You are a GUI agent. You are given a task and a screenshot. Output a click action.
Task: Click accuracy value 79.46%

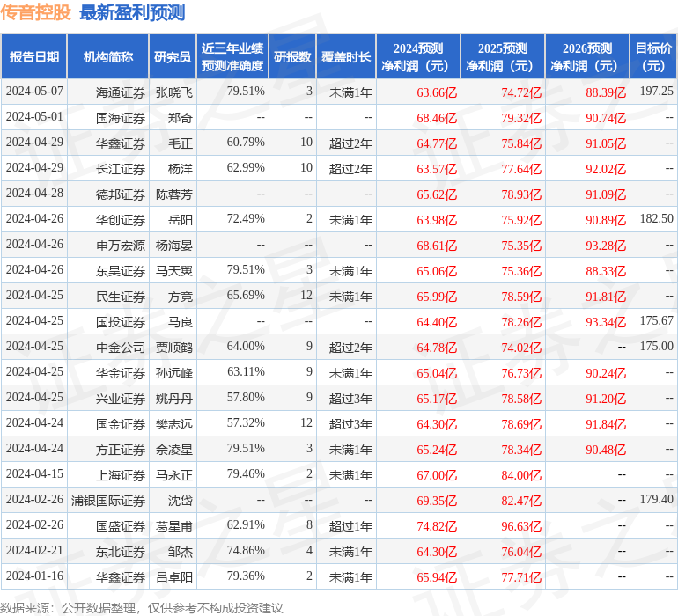pyautogui.click(x=246, y=473)
